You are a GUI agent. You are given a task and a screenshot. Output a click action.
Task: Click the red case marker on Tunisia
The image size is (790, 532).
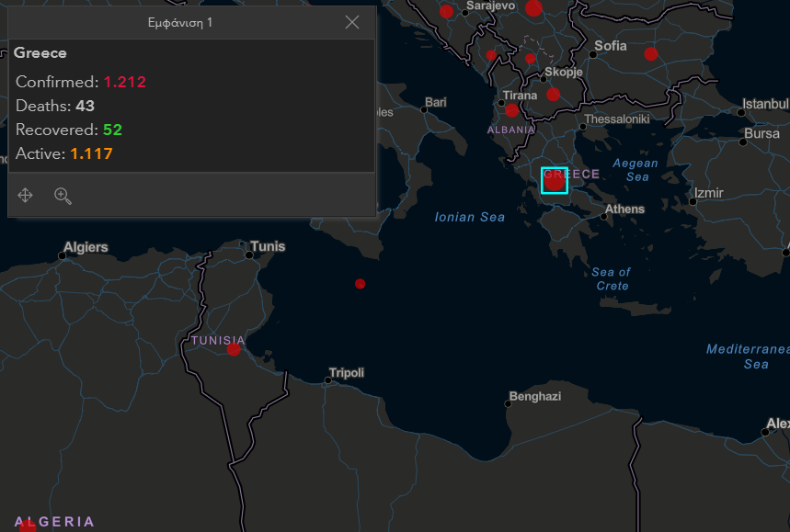click(234, 349)
